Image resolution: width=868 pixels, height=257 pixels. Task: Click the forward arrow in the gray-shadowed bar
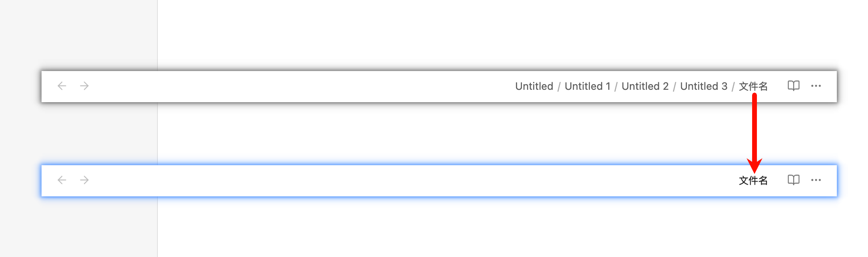coord(84,86)
